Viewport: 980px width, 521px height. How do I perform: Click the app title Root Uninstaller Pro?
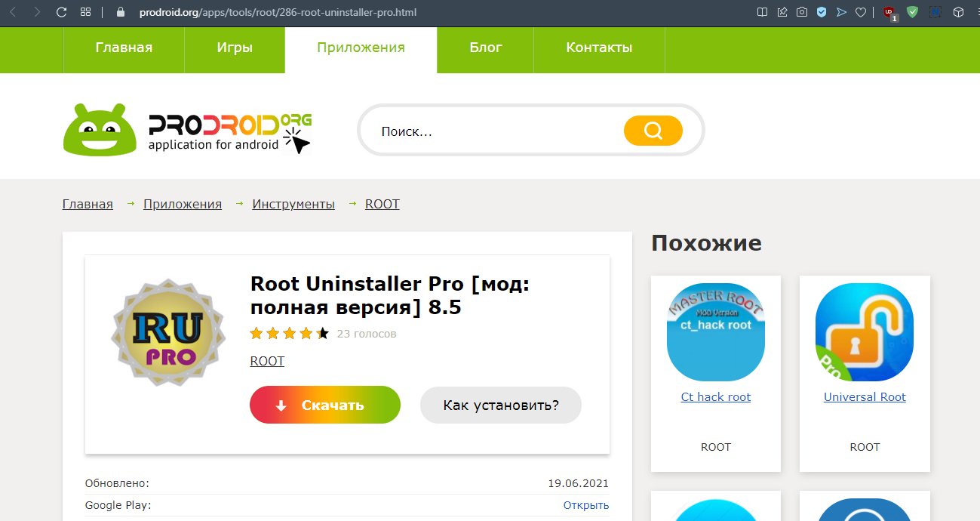coord(390,295)
